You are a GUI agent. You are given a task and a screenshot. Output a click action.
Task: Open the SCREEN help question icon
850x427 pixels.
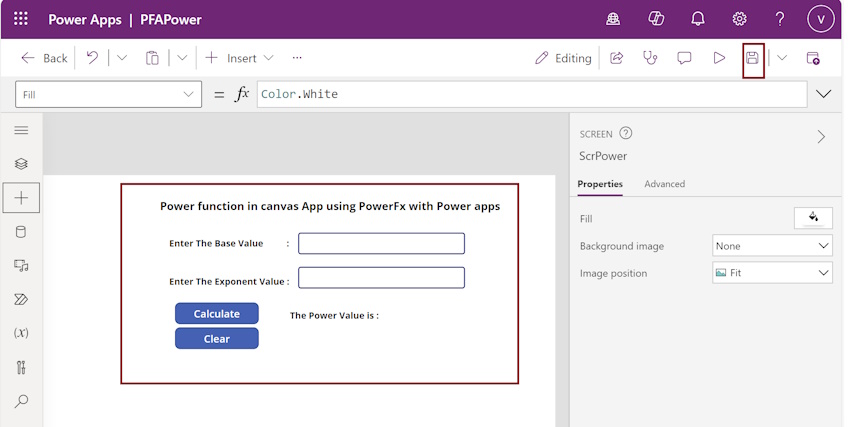pyautogui.click(x=626, y=133)
